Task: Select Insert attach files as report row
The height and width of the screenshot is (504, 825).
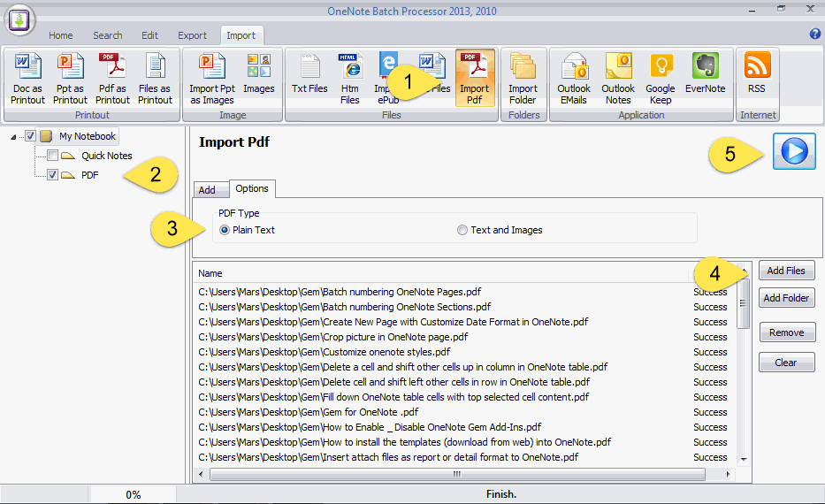Action: tap(464, 457)
